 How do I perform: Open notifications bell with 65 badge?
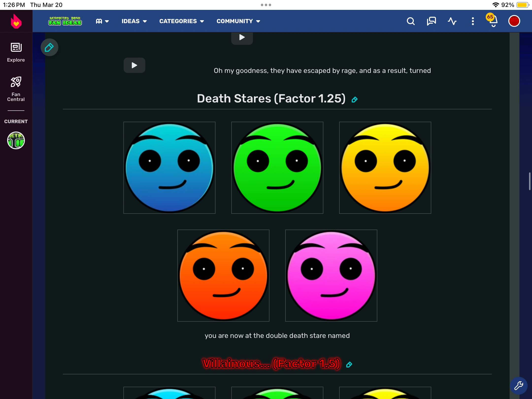(x=493, y=21)
